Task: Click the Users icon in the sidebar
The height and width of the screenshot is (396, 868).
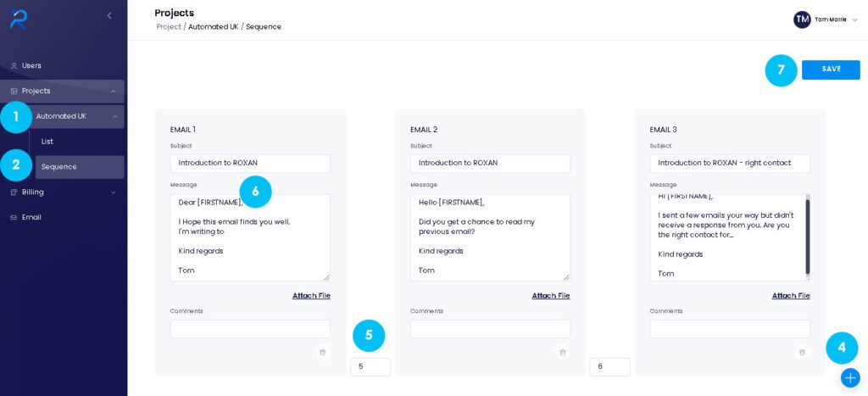Action: (14, 66)
